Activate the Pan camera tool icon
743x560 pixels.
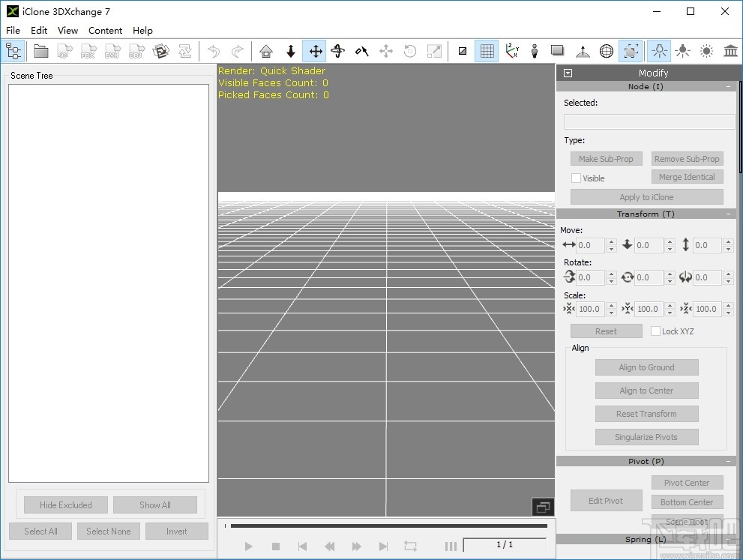click(x=314, y=51)
